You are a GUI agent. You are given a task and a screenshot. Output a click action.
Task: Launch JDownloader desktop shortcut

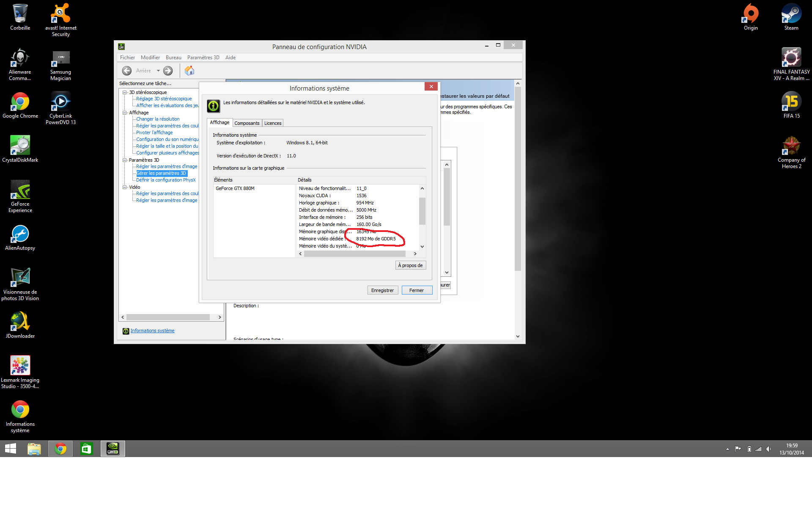[x=20, y=325]
